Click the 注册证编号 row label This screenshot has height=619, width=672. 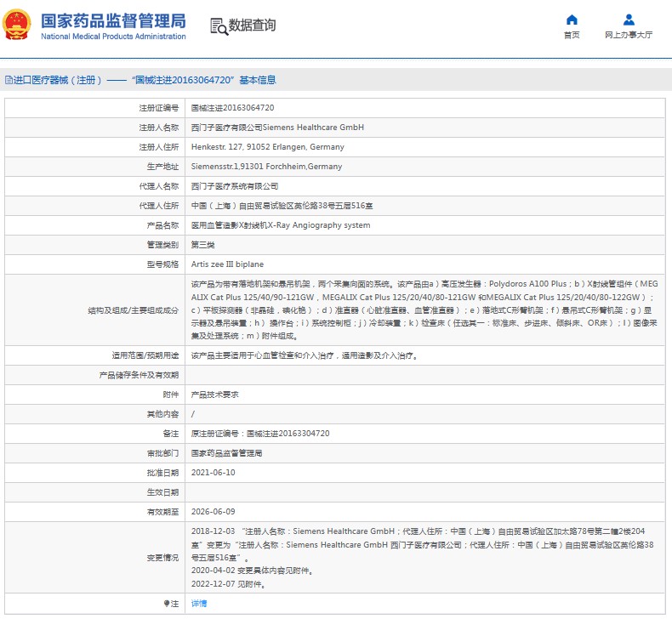coord(159,108)
